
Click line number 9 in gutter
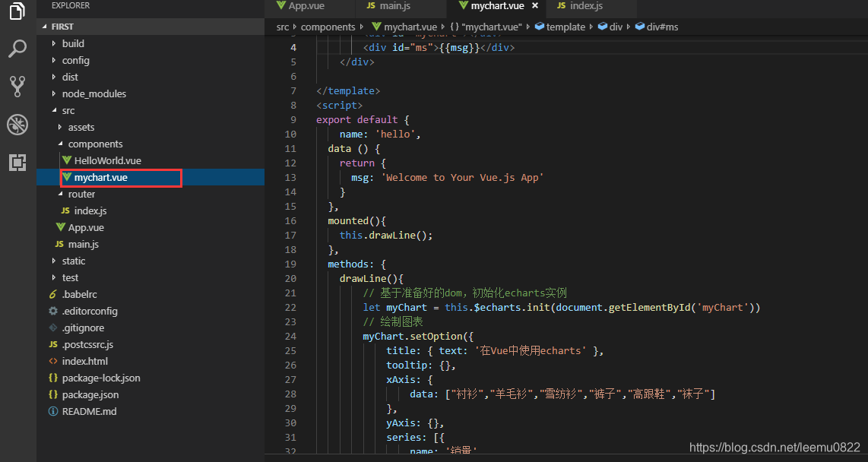click(293, 119)
